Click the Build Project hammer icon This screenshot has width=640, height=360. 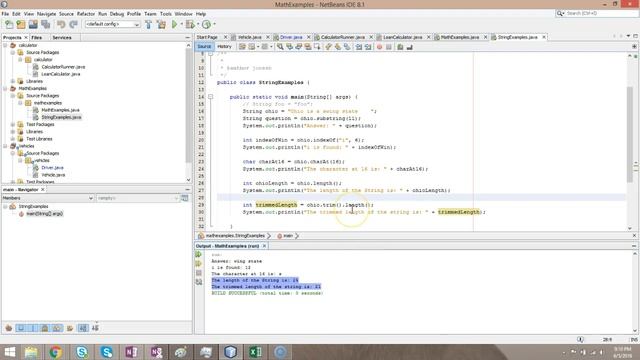149,24
